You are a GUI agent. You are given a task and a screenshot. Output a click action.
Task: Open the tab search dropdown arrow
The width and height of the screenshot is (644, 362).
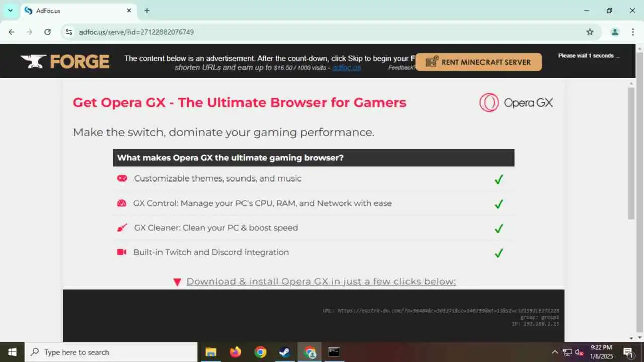coord(10,10)
